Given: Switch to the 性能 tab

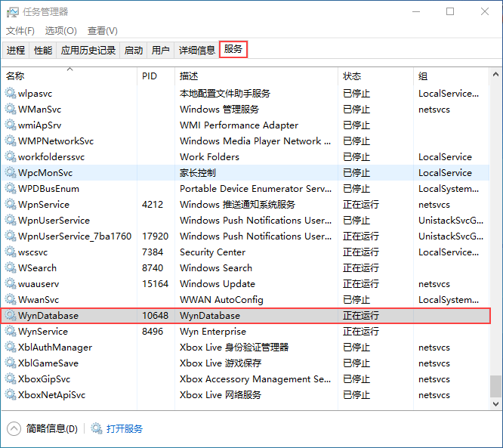Looking at the screenshot, I should click(43, 50).
